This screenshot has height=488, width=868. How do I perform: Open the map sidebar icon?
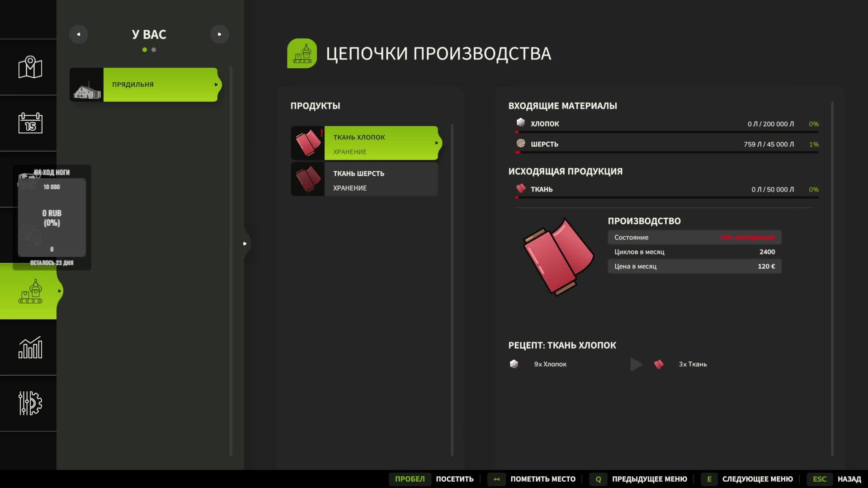[x=30, y=67]
